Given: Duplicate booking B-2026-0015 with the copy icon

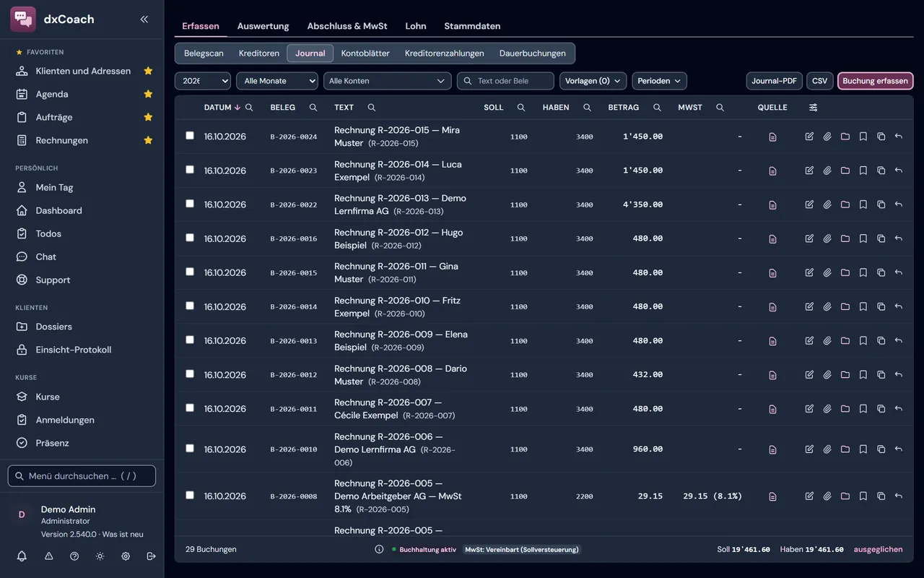Looking at the screenshot, I should click(x=881, y=272).
